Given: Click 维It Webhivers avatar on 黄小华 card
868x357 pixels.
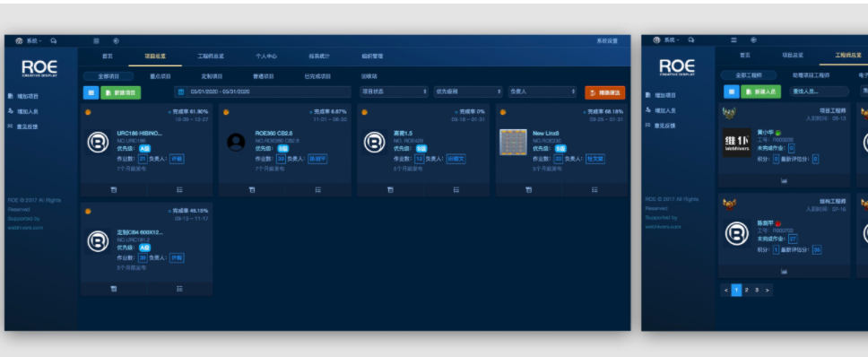Looking at the screenshot, I should point(737,144).
